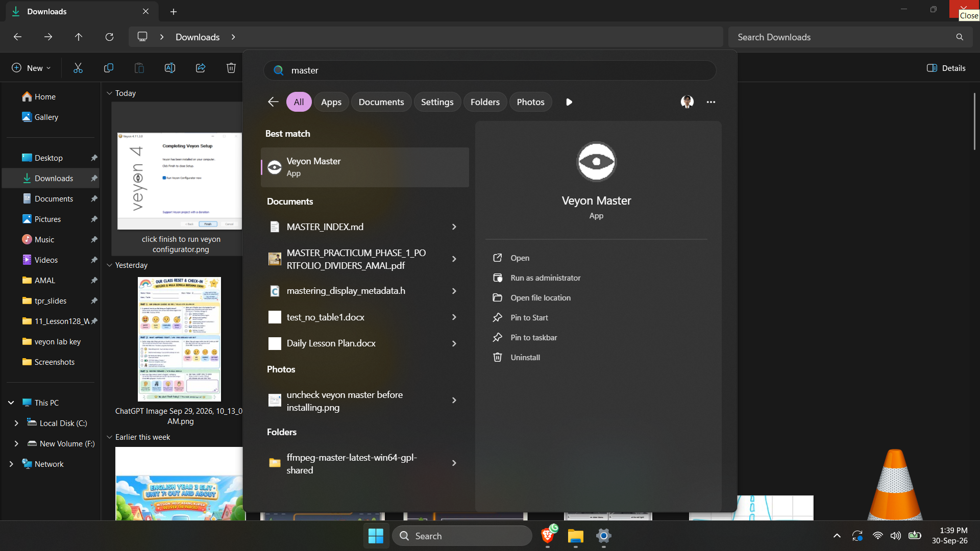Click the large Veyon Master app icon
Image resolution: width=980 pixels, height=551 pixels.
(x=596, y=161)
